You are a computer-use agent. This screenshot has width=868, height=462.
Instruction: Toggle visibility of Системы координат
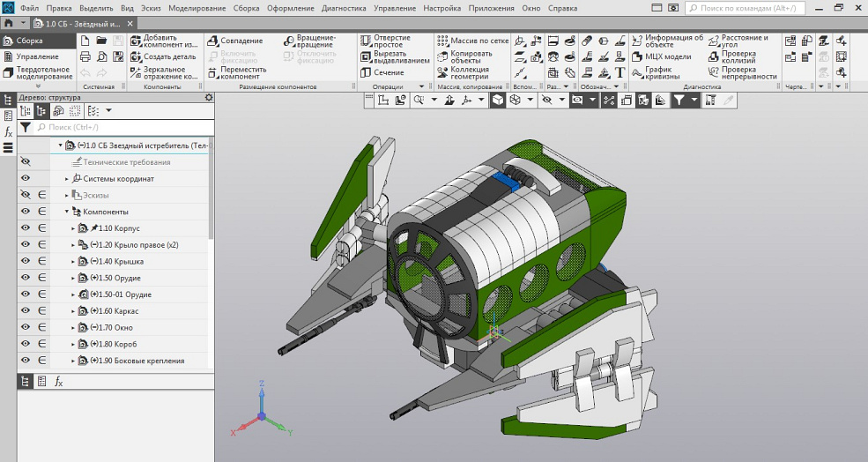(x=25, y=179)
